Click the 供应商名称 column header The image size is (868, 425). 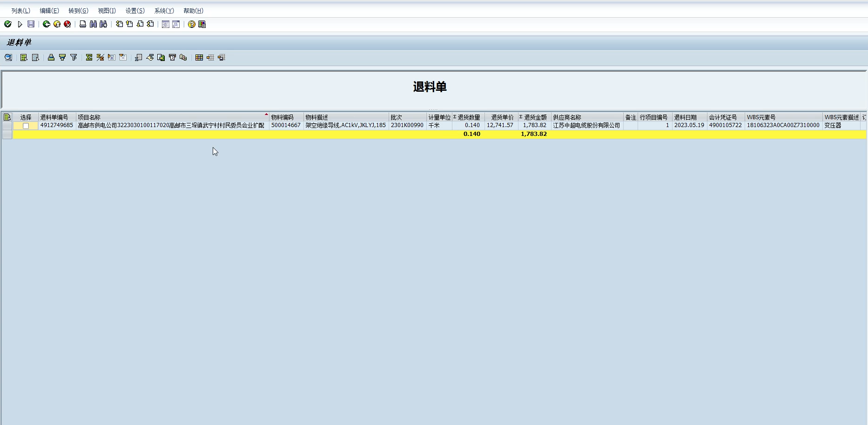click(586, 117)
